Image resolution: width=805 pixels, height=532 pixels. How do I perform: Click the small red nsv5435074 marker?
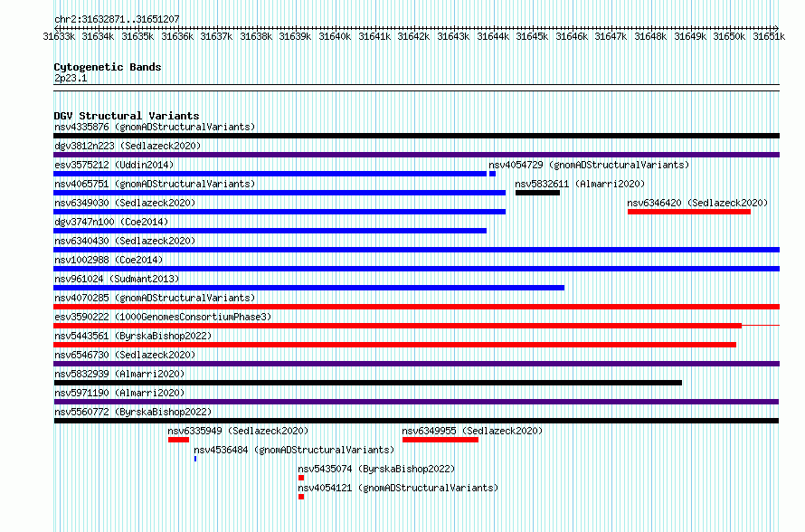pos(301,478)
